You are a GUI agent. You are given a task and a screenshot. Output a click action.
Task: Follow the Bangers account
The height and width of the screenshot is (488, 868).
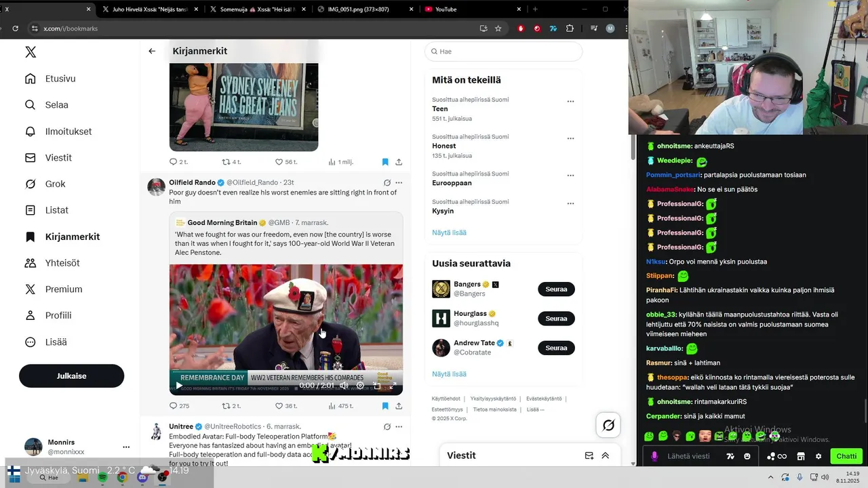(556, 289)
